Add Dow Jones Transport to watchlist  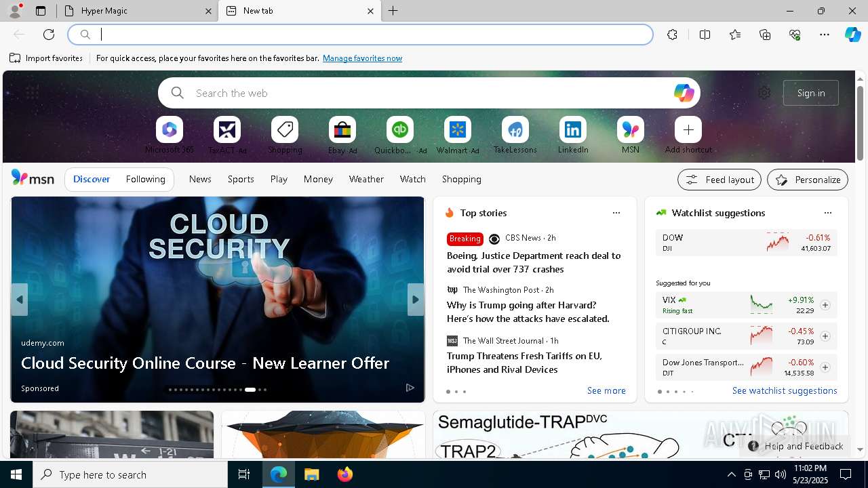pos(825,367)
